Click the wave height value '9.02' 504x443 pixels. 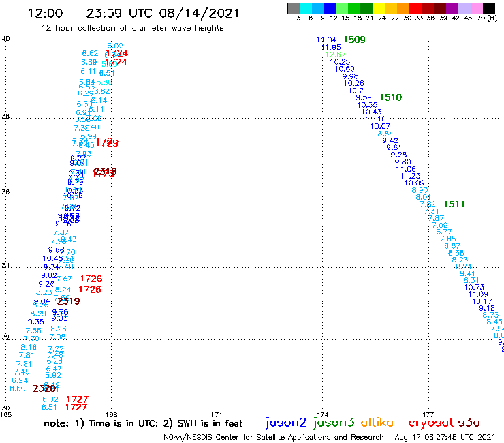tap(49, 276)
